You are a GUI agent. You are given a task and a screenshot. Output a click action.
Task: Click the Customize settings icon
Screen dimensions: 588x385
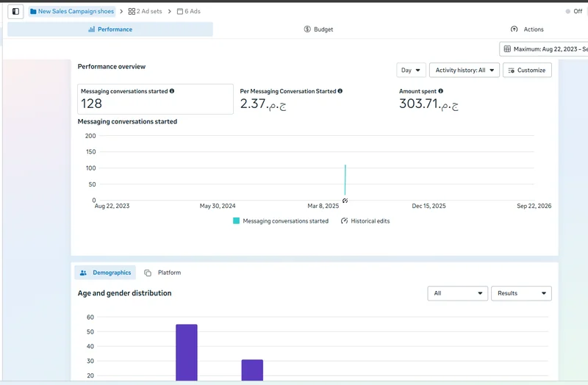tap(511, 70)
